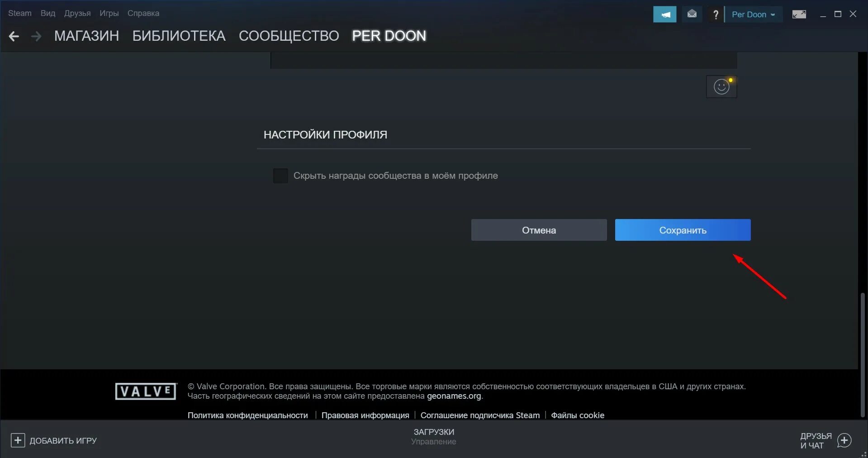The image size is (868, 458).
Task: Click the Valve logo
Action: [x=146, y=391]
